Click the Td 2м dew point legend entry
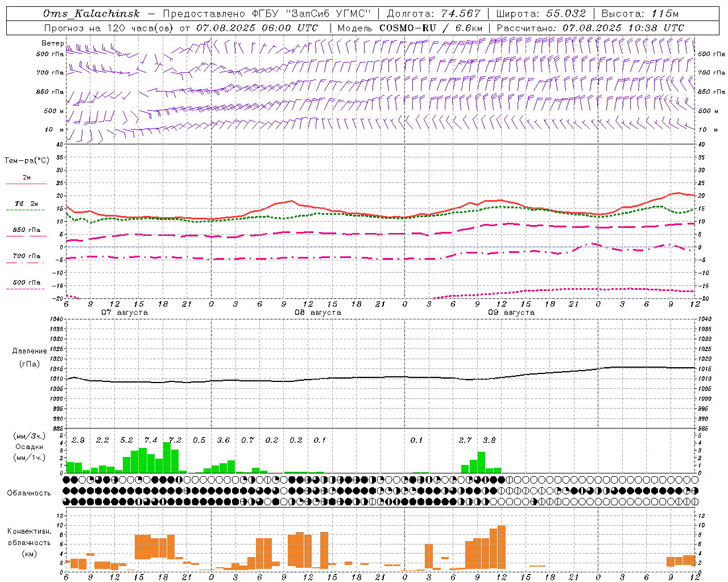This screenshot has width=728, height=582. click(26, 203)
